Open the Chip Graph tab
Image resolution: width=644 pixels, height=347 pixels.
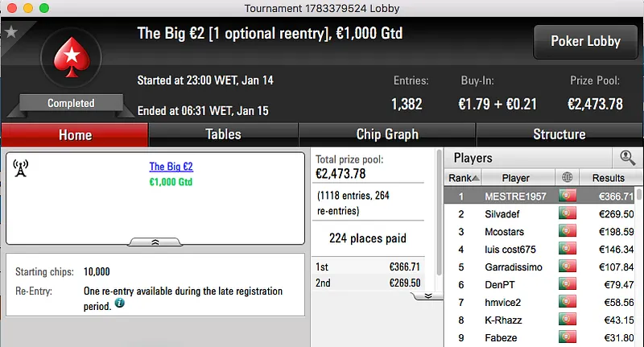[x=387, y=134]
